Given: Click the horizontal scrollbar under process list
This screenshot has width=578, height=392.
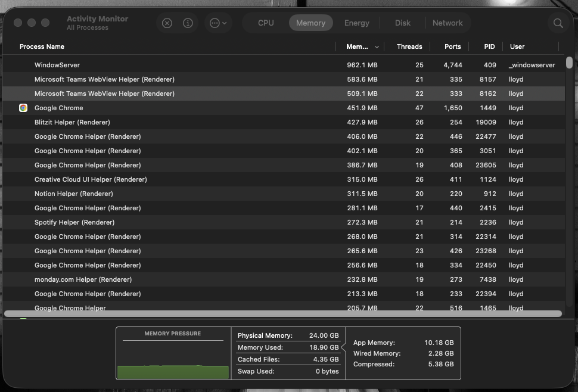Looking at the screenshot, I should pos(282,313).
